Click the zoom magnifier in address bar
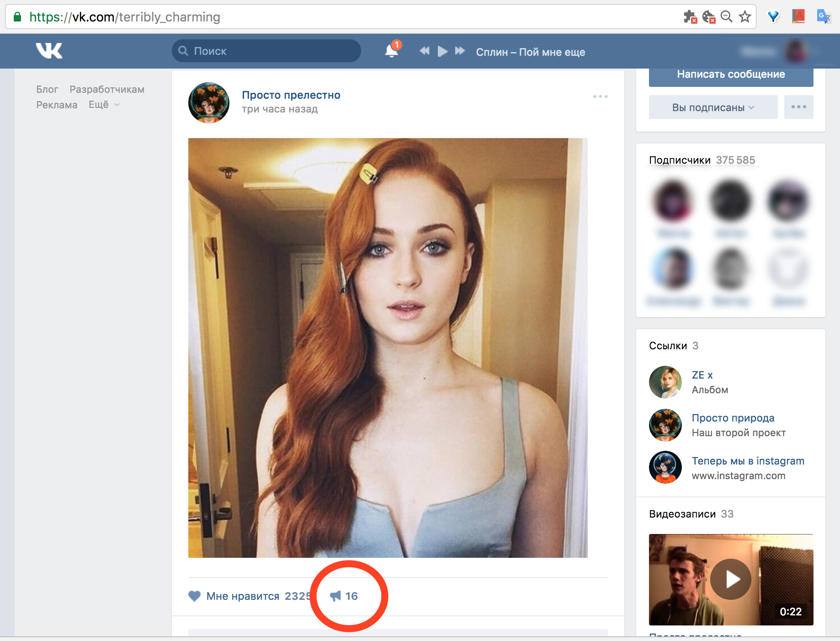Viewport: 840px width, 641px height. pos(726,17)
